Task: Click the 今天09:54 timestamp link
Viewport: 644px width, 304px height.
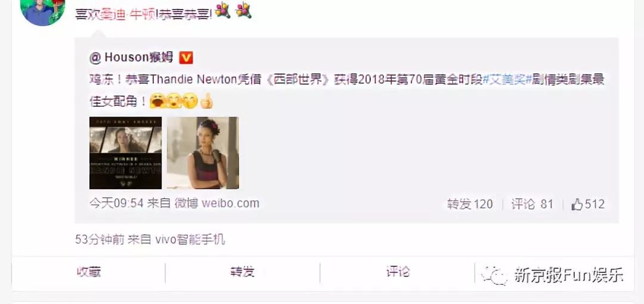Action: coord(116,203)
